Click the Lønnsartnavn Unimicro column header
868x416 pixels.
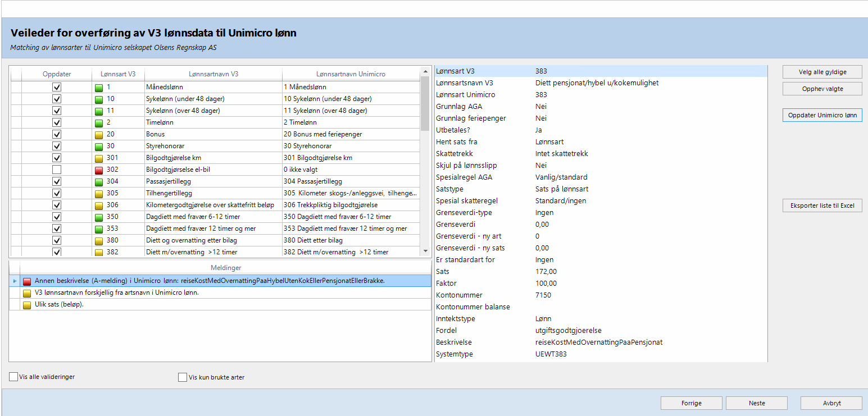351,74
